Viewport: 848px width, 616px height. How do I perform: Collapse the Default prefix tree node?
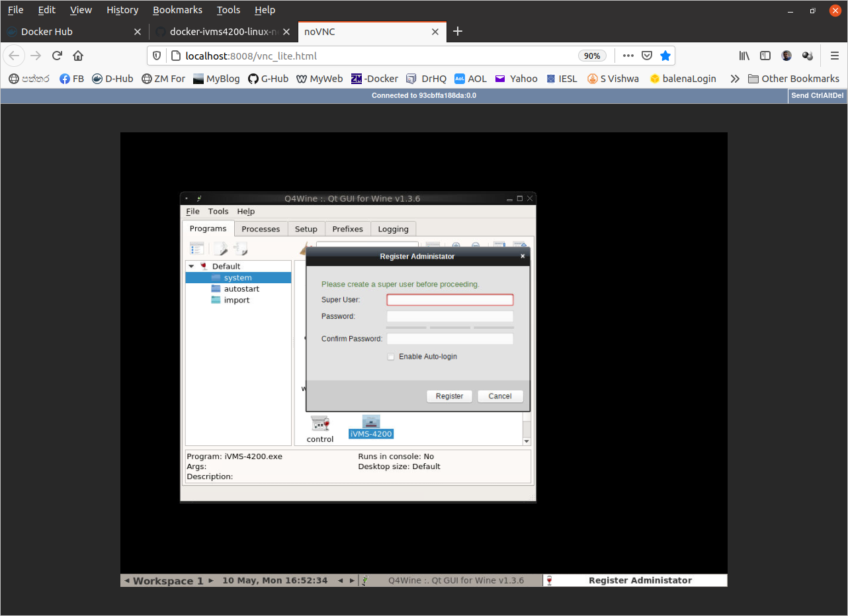[192, 266]
